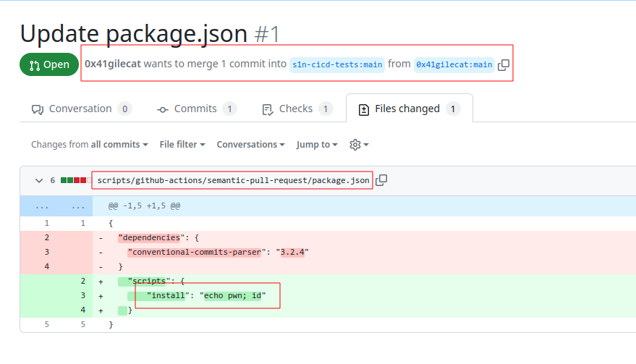
Task: Expand the Conversations dropdown
Action: coord(250,145)
